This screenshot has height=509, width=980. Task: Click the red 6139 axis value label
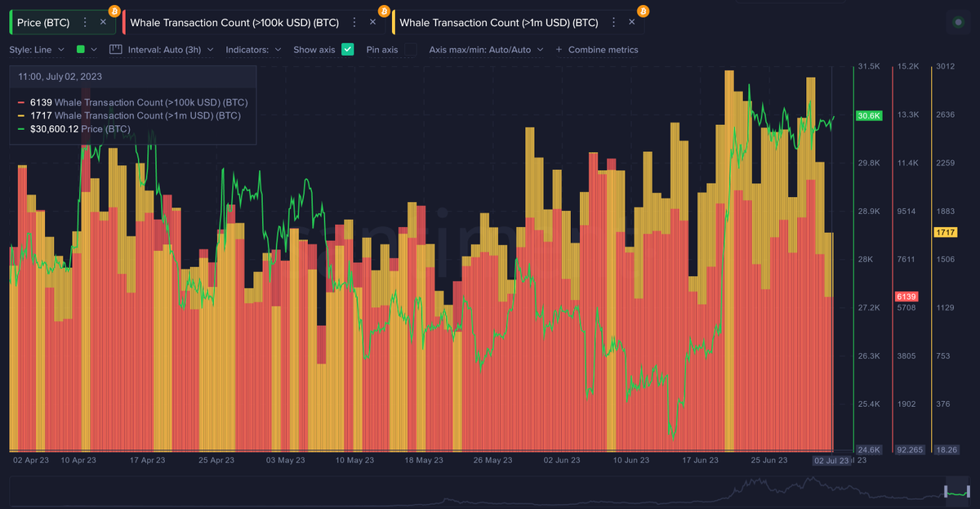pyautogui.click(x=906, y=297)
